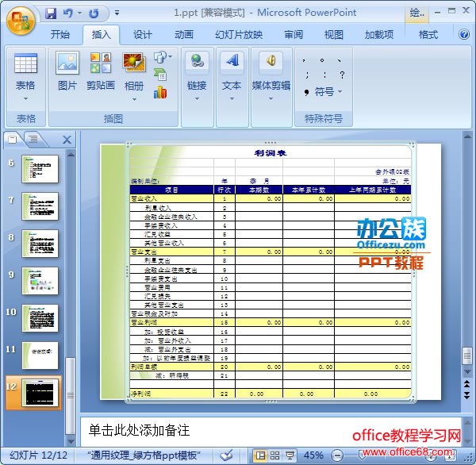Open the 设计 ribbon tab
The width and height of the screenshot is (476, 465).
[x=142, y=34]
